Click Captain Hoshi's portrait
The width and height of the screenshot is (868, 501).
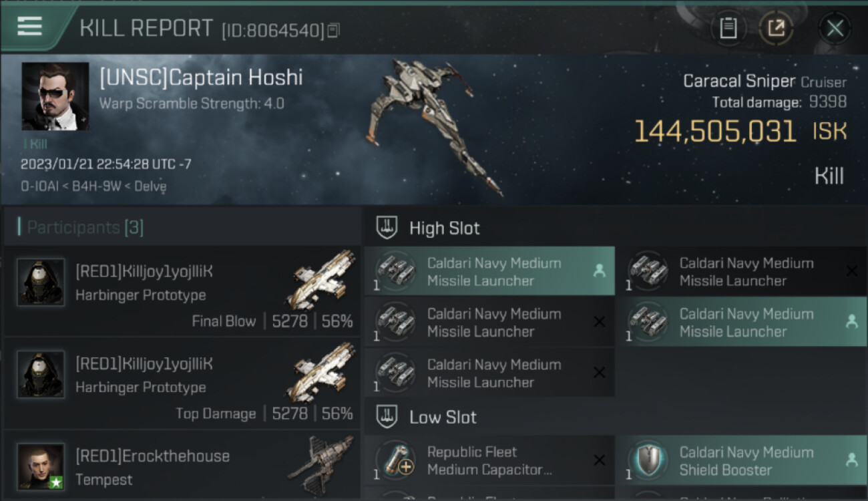click(x=55, y=96)
